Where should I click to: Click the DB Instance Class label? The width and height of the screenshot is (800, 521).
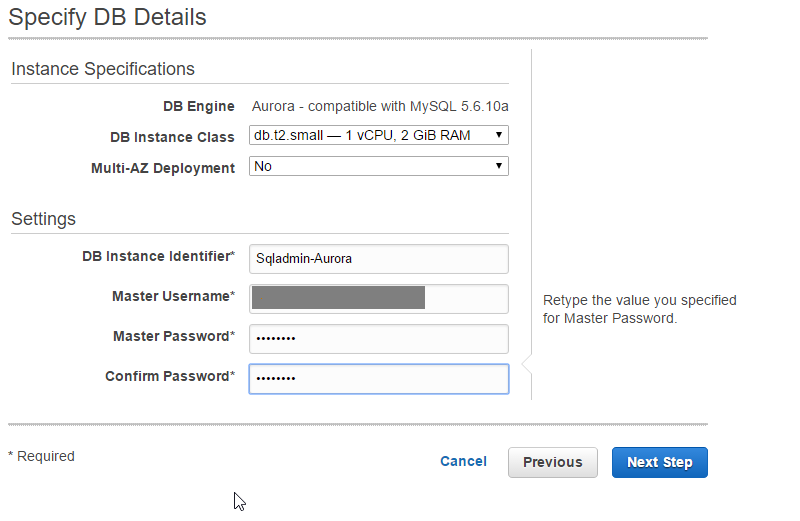172,137
